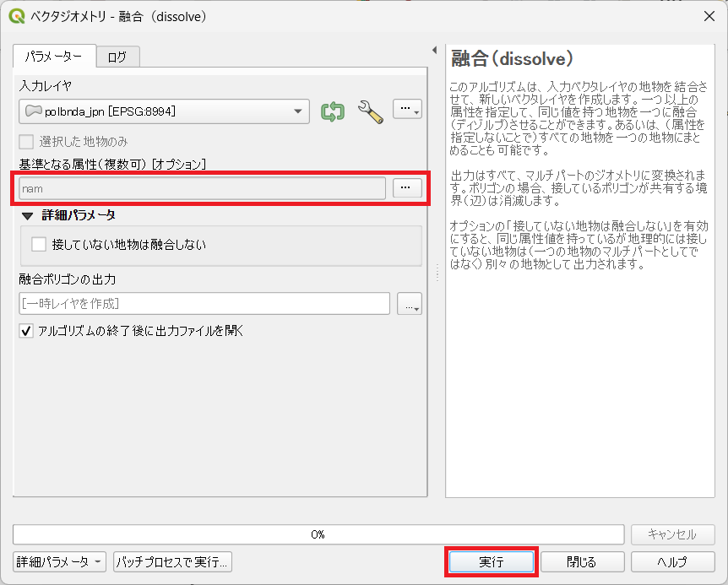The image size is (728, 585).
Task: Click the QGIS logo in title bar
Action: pos(16,16)
